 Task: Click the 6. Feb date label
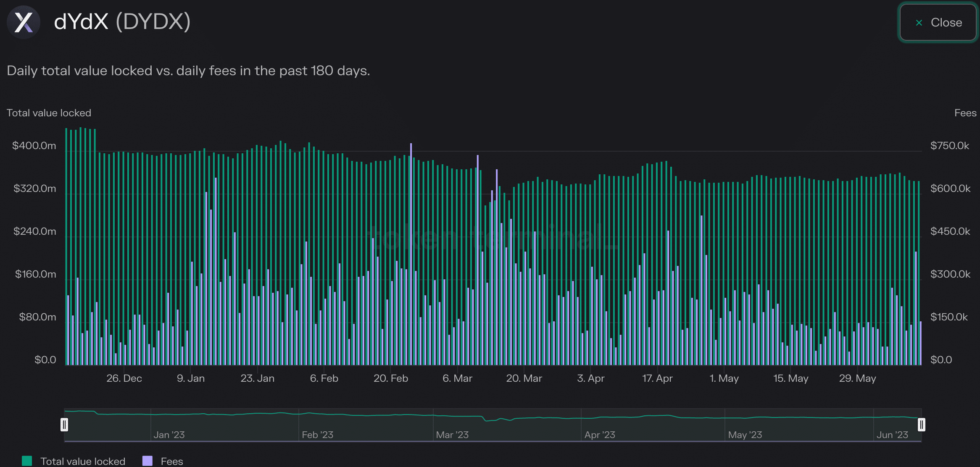pyautogui.click(x=324, y=378)
